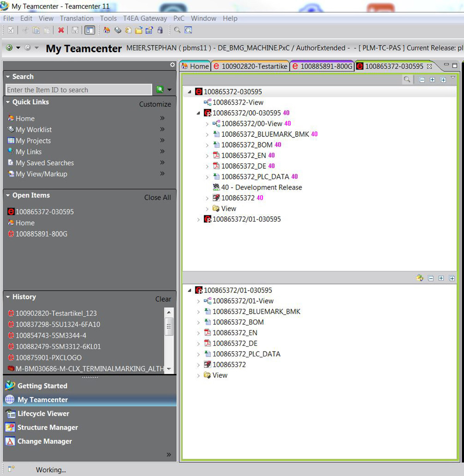Collapse the 100865372/00-030595 revision node

tap(198, 113)
